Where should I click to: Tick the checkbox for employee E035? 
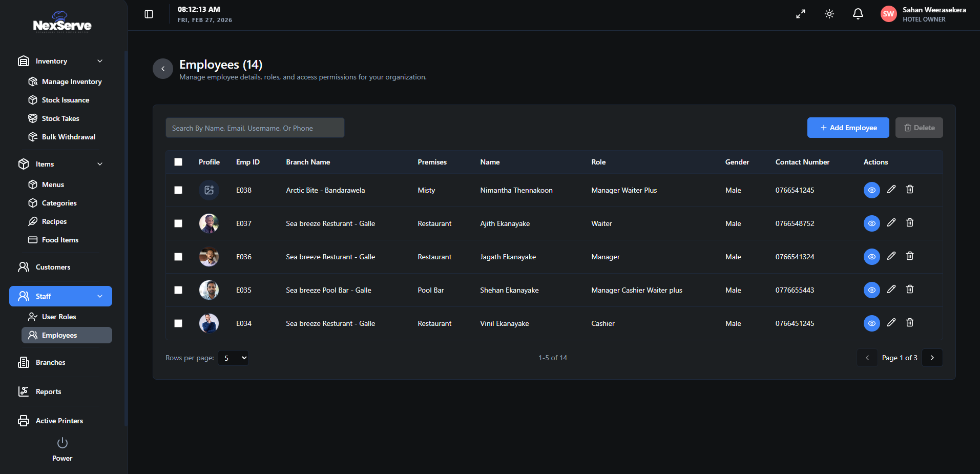tap(178, 290)
